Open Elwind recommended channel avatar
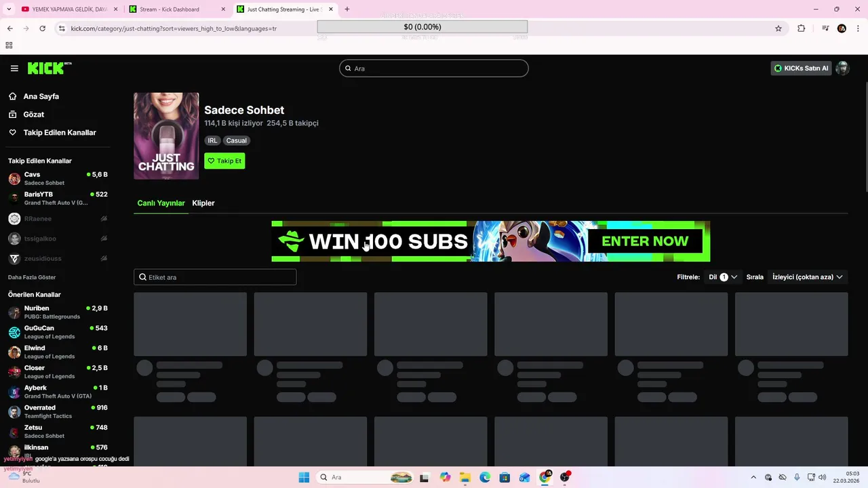 point(14,352)
